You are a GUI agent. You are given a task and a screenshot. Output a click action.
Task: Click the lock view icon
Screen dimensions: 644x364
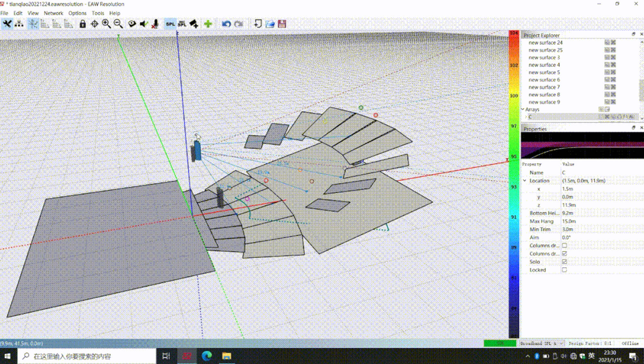[x=83, y=24]
